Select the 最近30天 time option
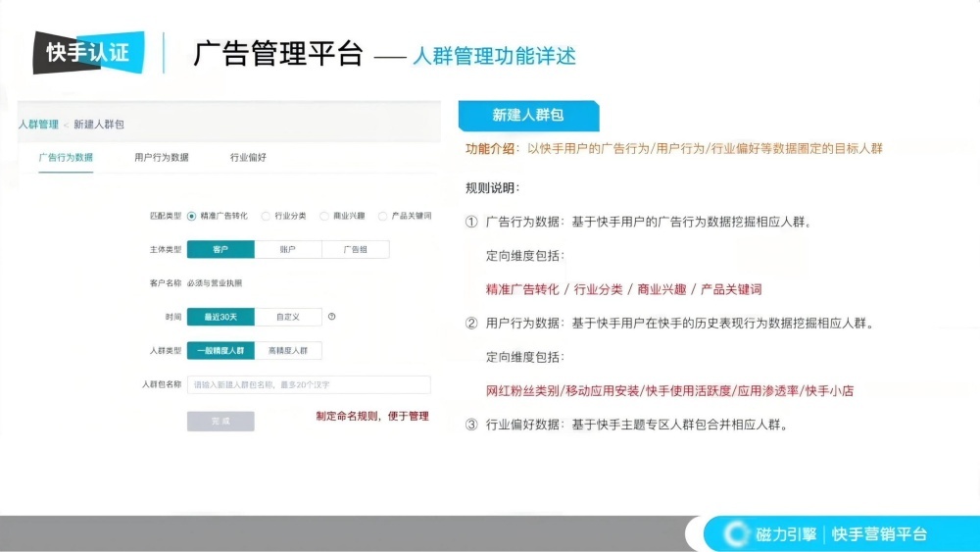Image resolution: width=980 pixels, height=552 pixels. point(220,317)
